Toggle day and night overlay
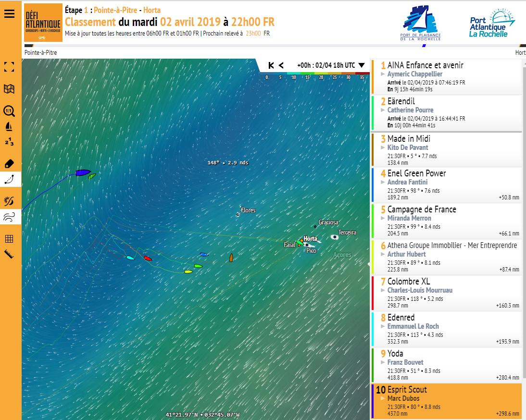 pos(9,201)
